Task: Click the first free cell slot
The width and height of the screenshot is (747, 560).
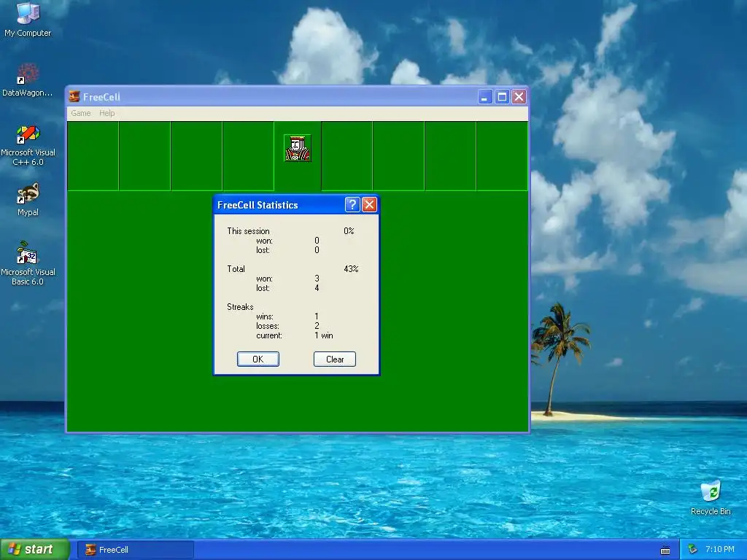Action: tap(93, 156)
